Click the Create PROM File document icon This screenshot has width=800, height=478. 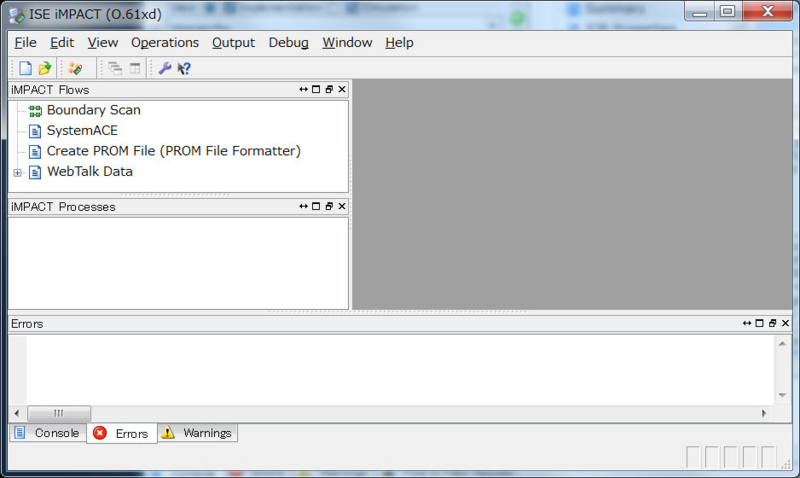coord(35,152)
